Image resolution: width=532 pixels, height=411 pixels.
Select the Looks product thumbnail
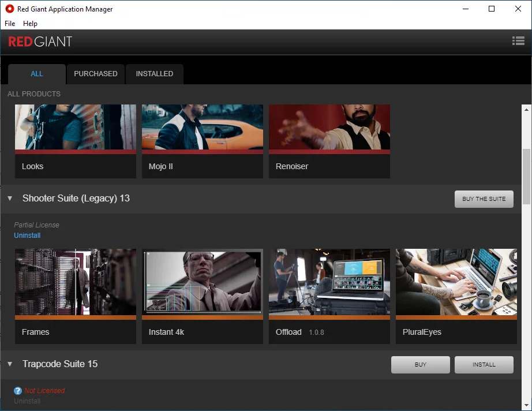(x=76, y=127)
